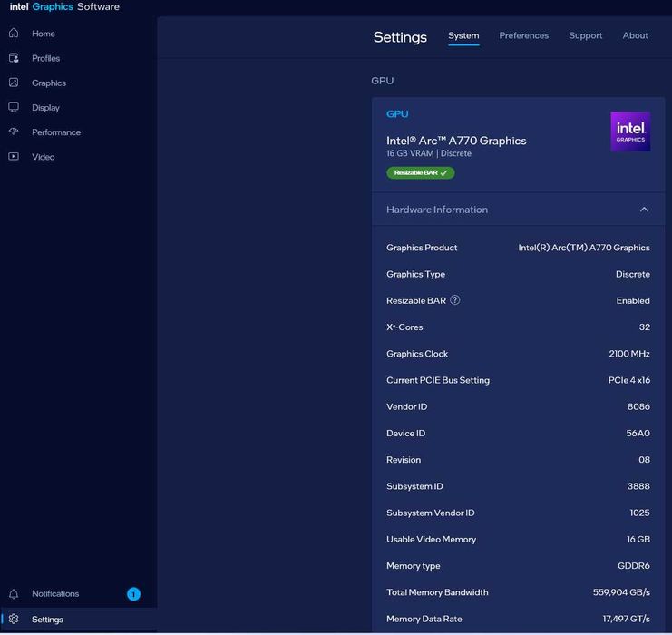Viewport: 672px width, 635px height.
Task: Click the Revision row label
Action: [x=404, y=460]
